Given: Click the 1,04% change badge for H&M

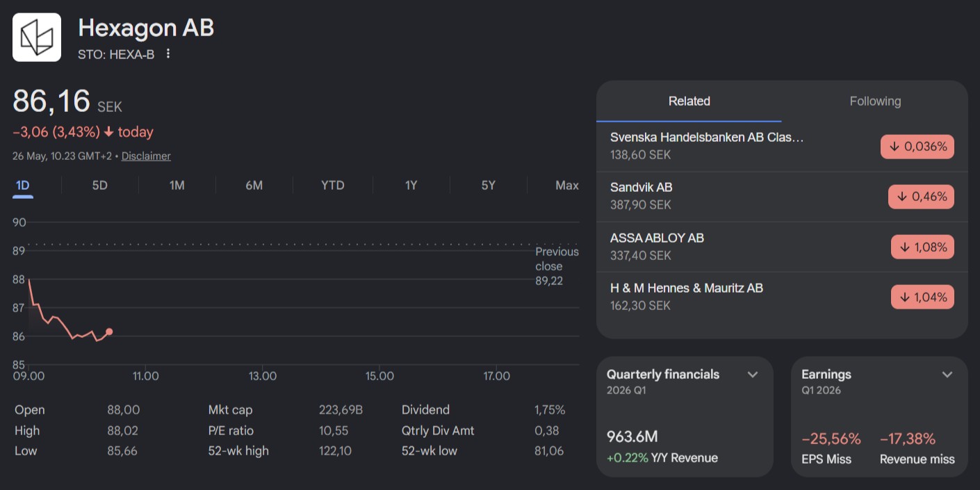Looking at the screenshot, I should pos(922,297).
